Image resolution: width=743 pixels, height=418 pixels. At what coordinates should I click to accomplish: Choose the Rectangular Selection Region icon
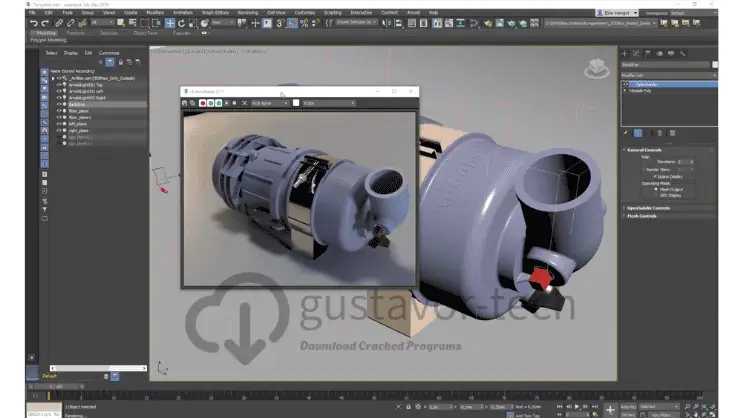[145, 23]
